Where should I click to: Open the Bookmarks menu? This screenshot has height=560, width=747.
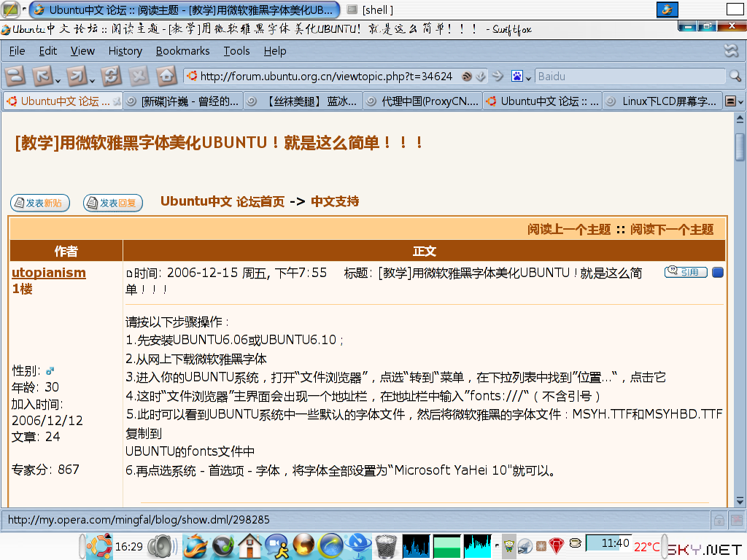click(x=182, y=51)
